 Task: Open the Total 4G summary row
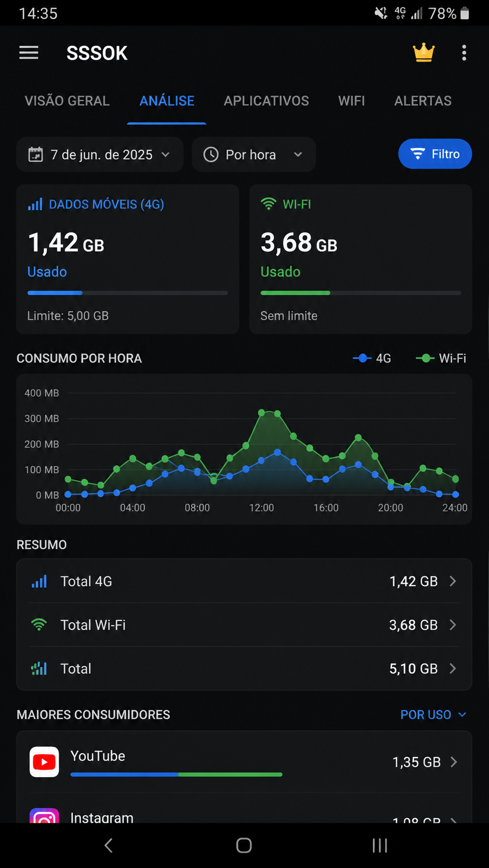point(244,581)
